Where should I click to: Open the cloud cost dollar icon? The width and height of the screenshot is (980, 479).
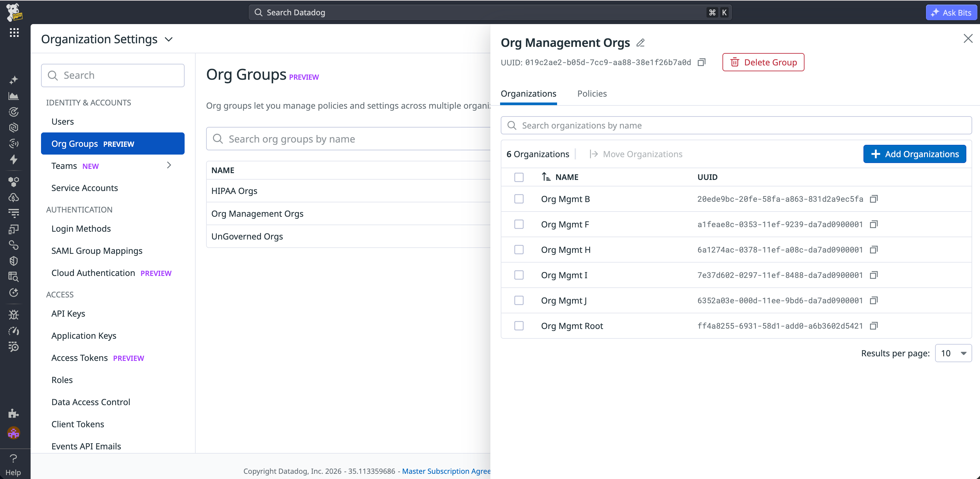[14, 198]
